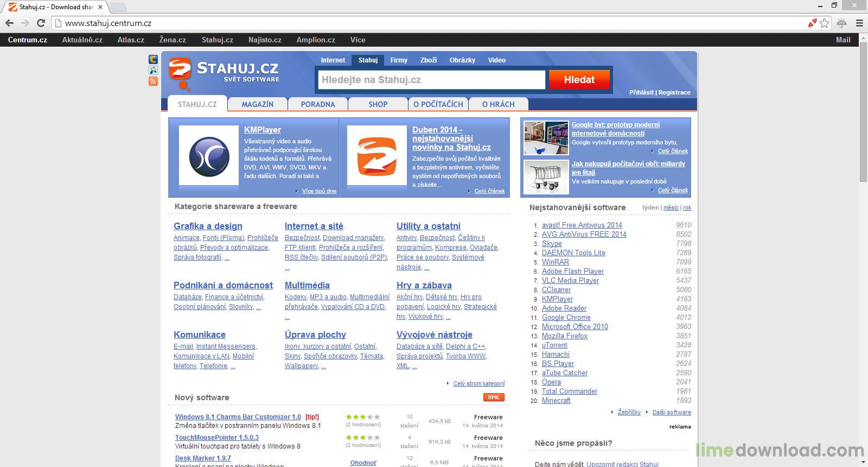The height and width of the screenshot is (467, 868).
Task: Switch ranking period to 'rok'
Action: point(687,207)
